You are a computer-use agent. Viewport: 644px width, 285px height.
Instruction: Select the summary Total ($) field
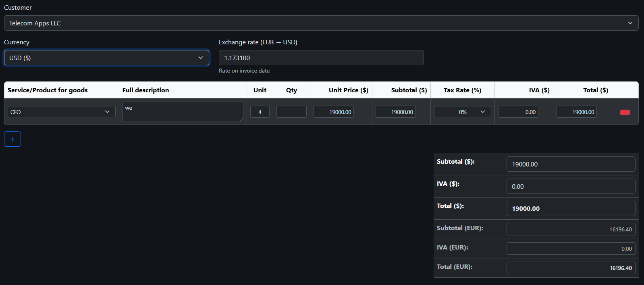coord(570,208)
